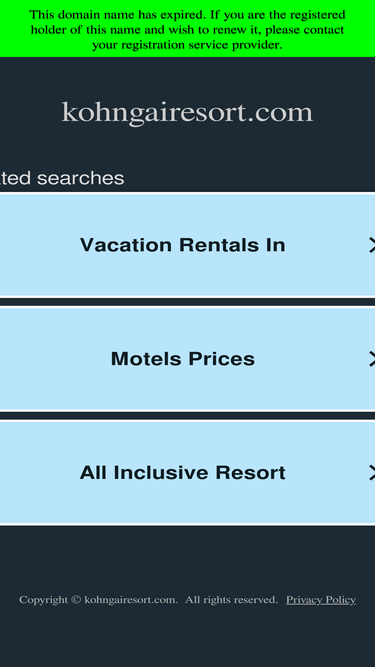
Task: Click dark space between title and related searches
Action: pos(188,149)
